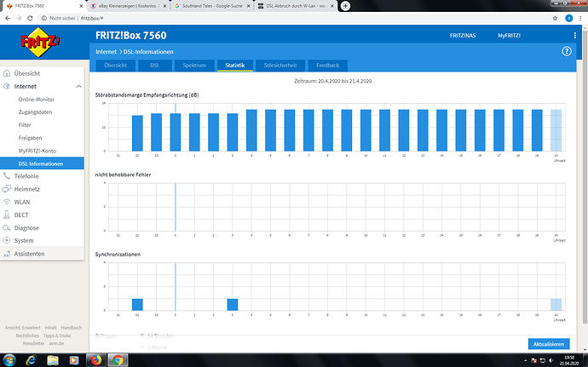Click the volume icon in system tray
Image resolution: width=588 pixels, height=367 pixels.
coord(551,361)
